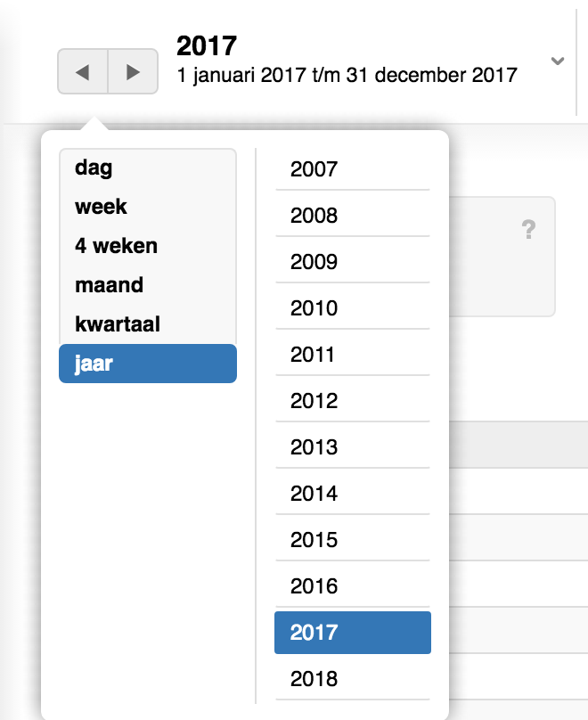Go to the next year period
588x720 pixels.
point(134,72)
